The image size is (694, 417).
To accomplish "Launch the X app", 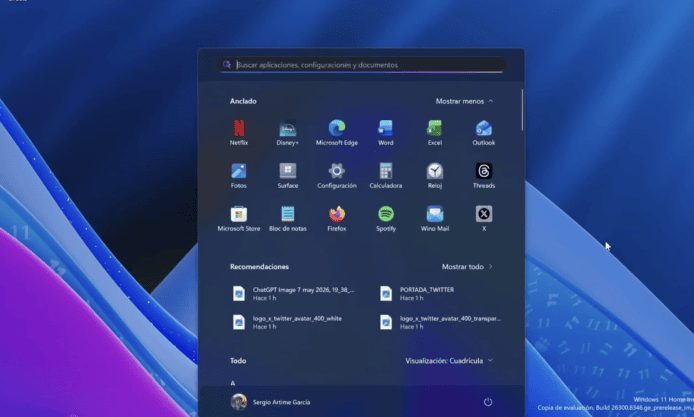I will click(x=484, y=218).
